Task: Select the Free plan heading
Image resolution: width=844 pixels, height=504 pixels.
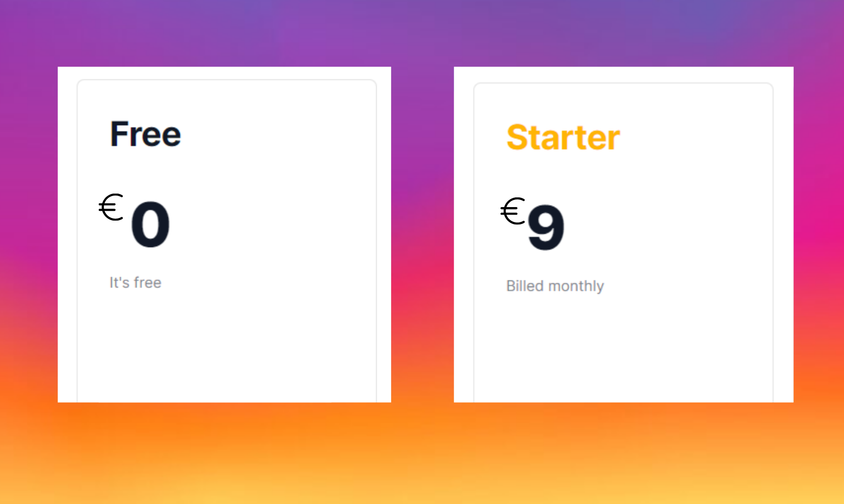Action: [x=146, y=134]
